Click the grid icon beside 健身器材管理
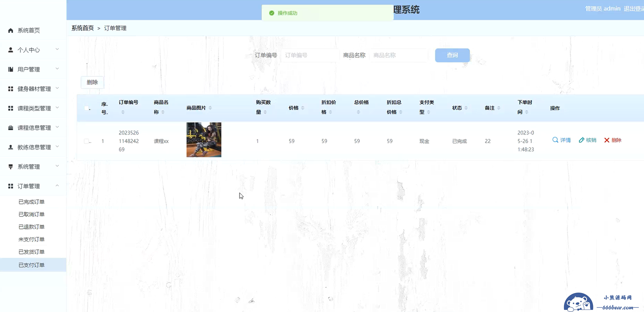The image size is (644, 312). 10,89
